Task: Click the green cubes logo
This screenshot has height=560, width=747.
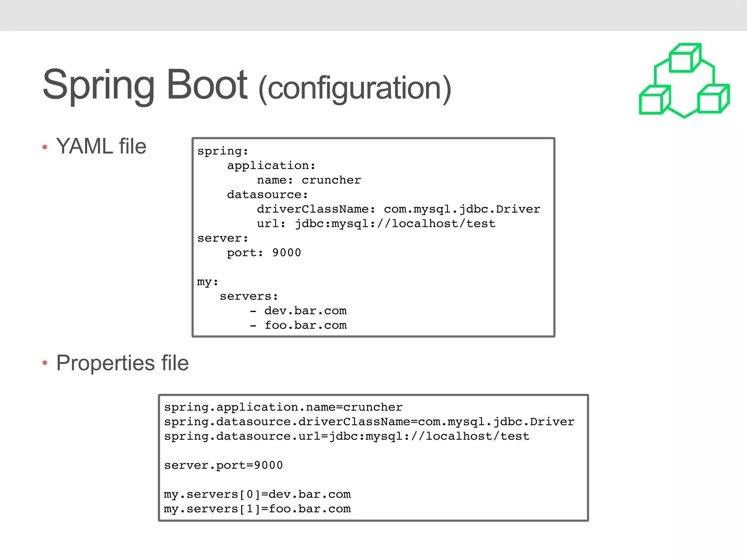Action: tap(684, 81)
